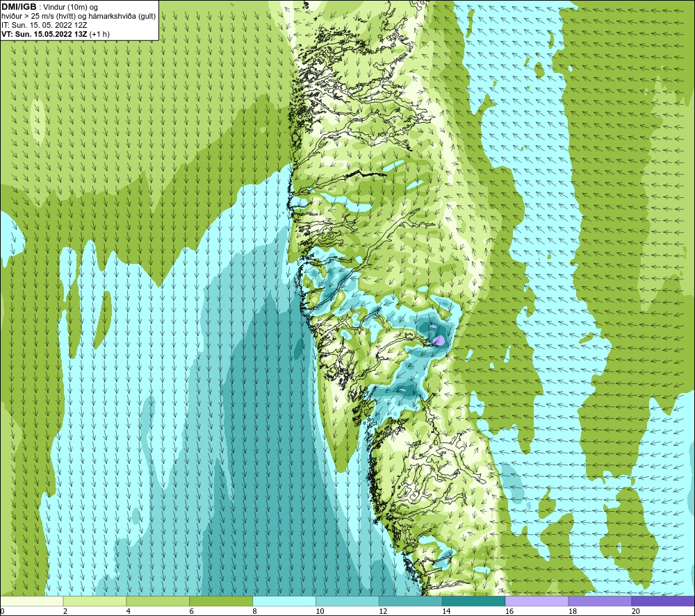
Task: Click the legend scale label "2"
Action: pyautogui.click(x=65, y=612)
